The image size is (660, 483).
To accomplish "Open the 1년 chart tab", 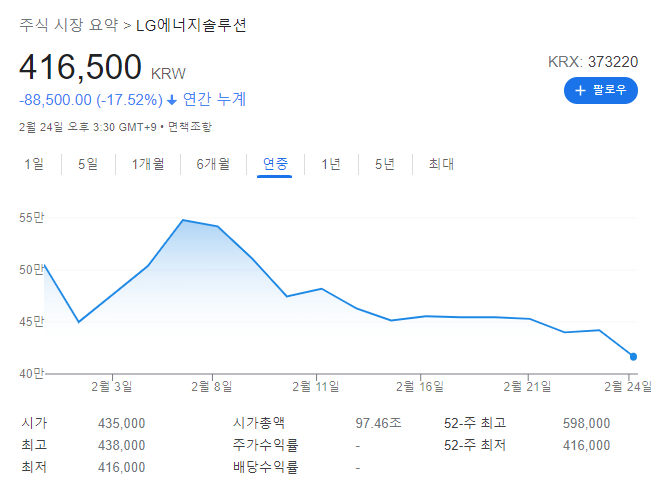I will (331, 164).
